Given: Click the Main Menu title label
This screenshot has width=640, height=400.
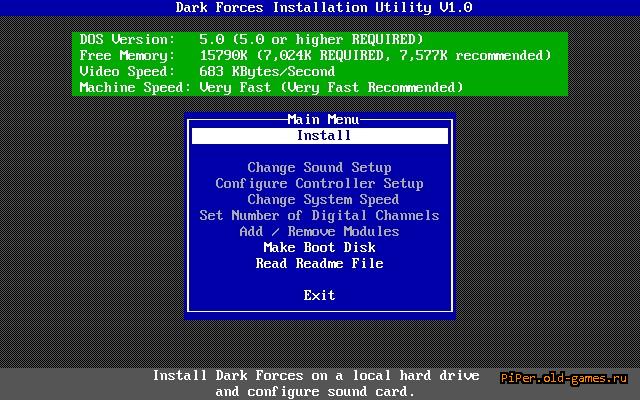Looking at the screenshot, I should pos(320,120).
